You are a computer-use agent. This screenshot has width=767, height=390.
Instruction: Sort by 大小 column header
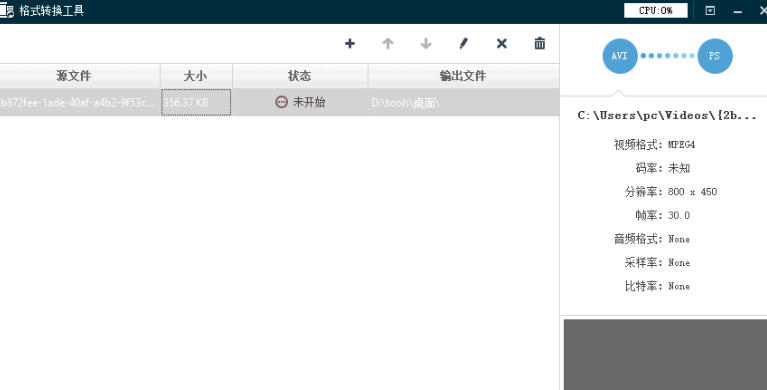[196, 76]
